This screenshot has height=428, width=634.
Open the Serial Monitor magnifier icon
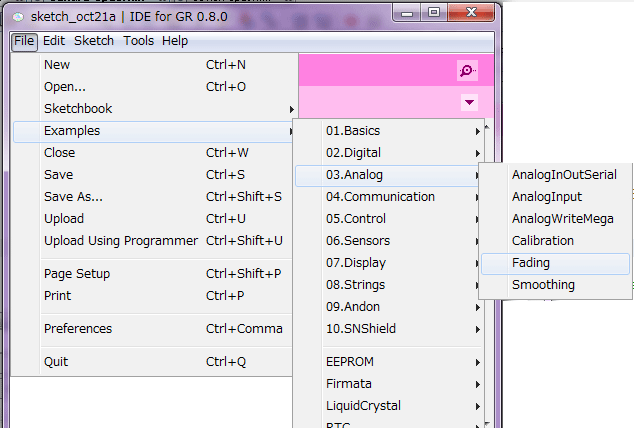point(467,69)
